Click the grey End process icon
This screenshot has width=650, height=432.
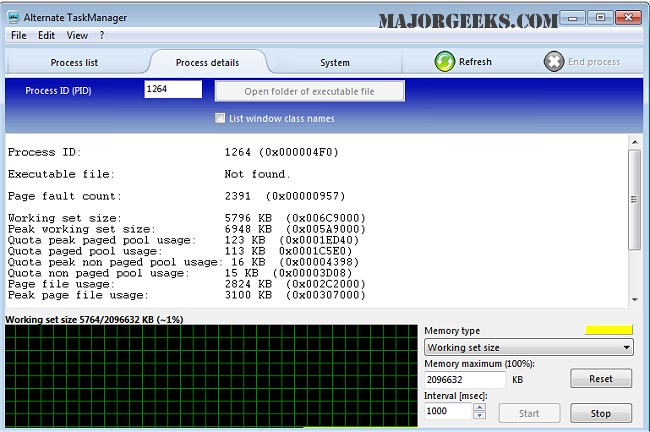point(554,62)
